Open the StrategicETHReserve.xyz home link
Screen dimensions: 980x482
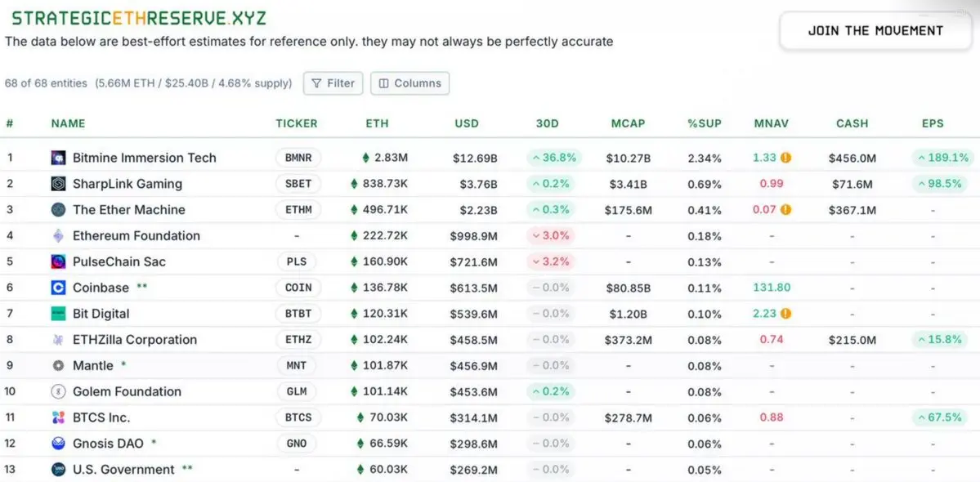coord(139,18)
